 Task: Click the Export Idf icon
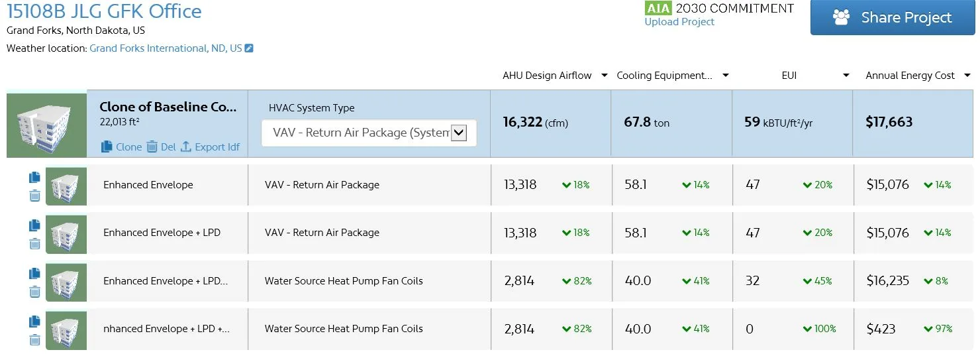185,147
